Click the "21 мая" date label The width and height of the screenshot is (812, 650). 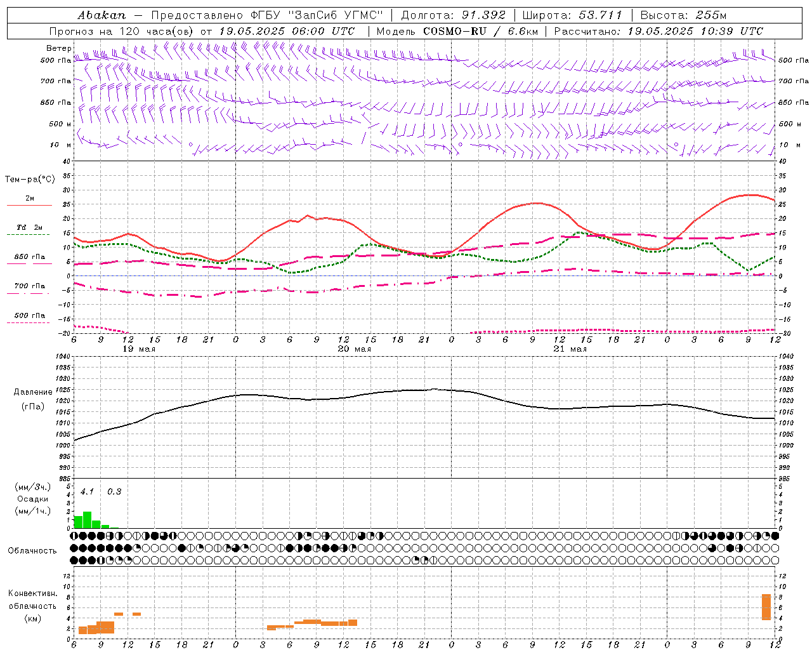pyautogui.click(x=570, y=349)
